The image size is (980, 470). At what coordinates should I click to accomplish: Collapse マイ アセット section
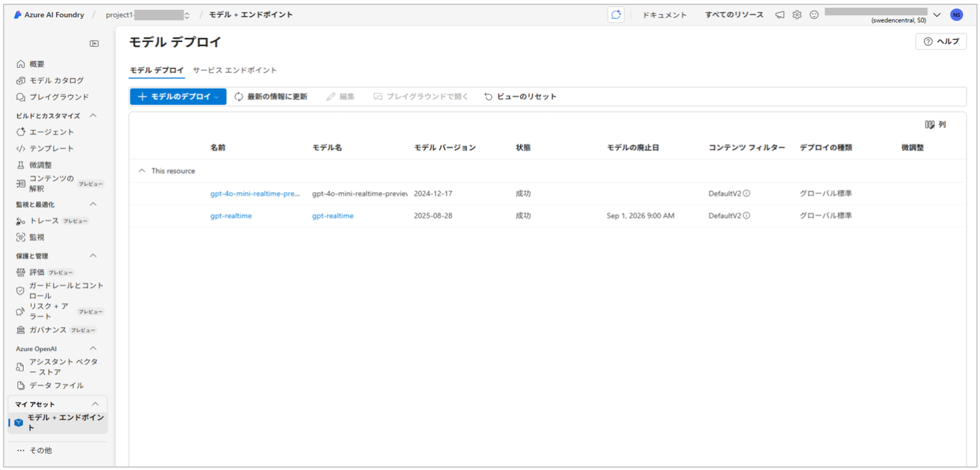(x=95, y=404)
